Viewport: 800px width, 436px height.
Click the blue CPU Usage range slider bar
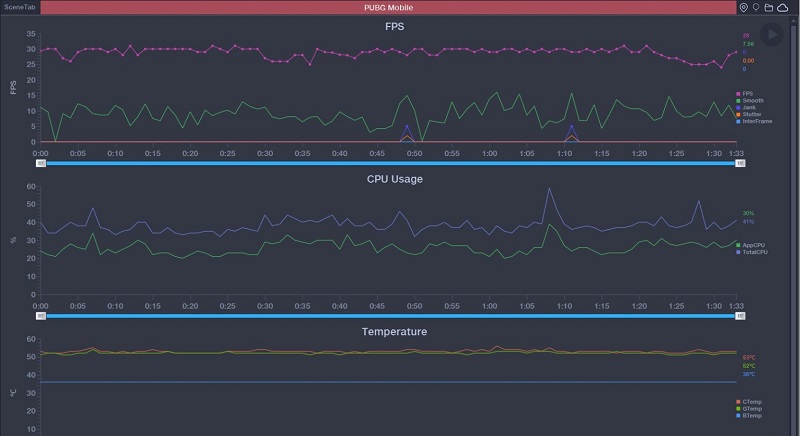coord(390,316)
